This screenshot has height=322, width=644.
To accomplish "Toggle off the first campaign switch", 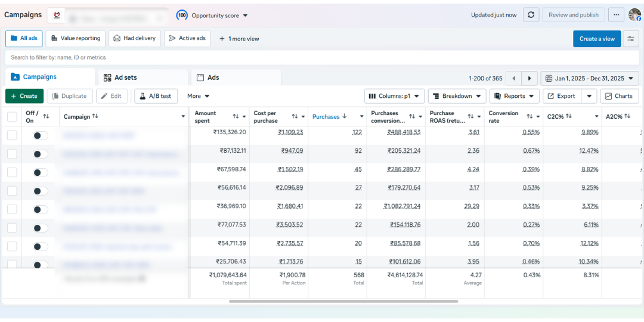I will click(40, 135).
